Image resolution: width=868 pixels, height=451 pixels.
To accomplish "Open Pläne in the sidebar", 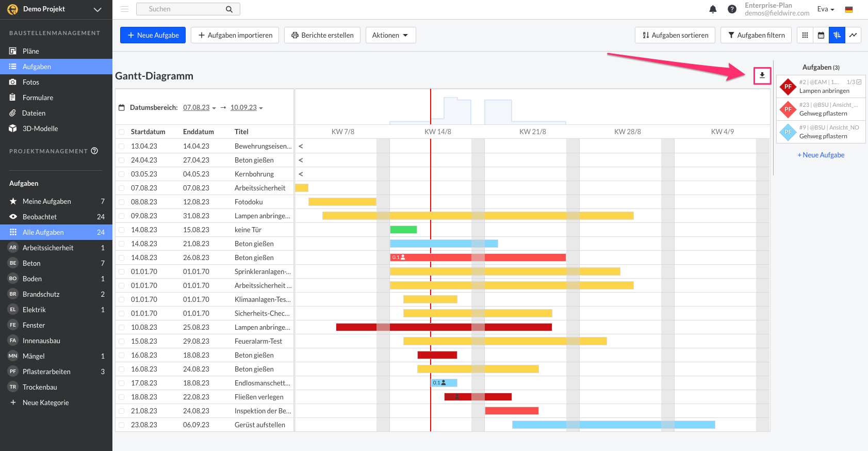I will (31, 51).
